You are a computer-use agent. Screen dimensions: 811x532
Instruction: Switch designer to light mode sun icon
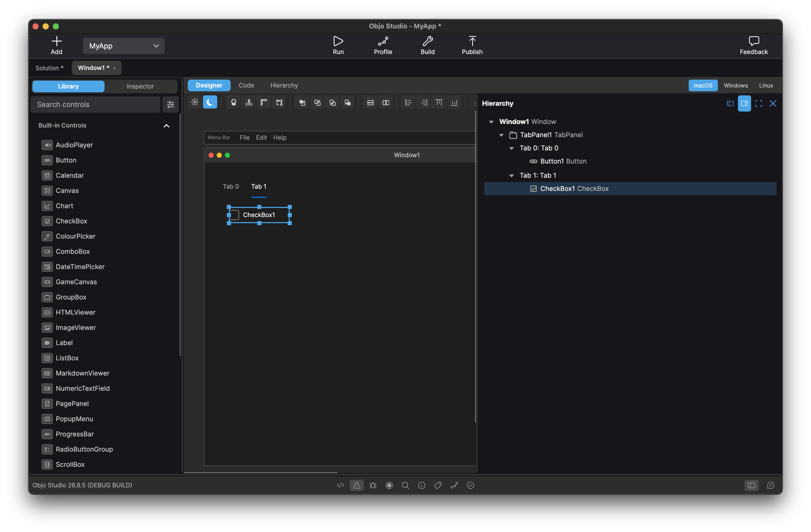click(195, 102)
